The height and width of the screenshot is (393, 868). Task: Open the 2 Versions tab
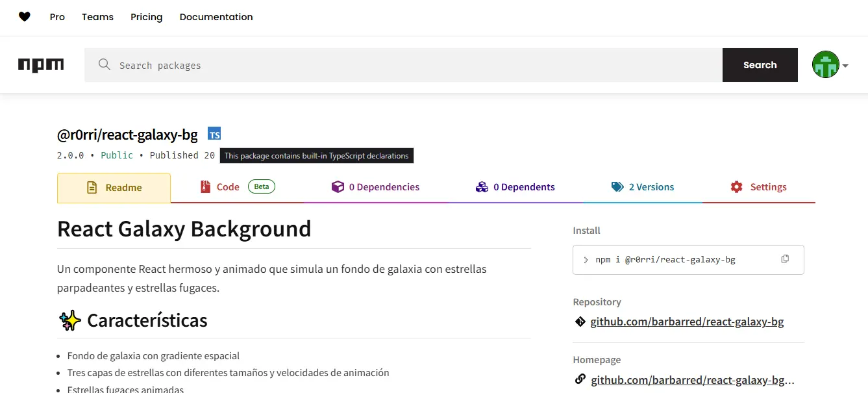[x=643, y=187]
